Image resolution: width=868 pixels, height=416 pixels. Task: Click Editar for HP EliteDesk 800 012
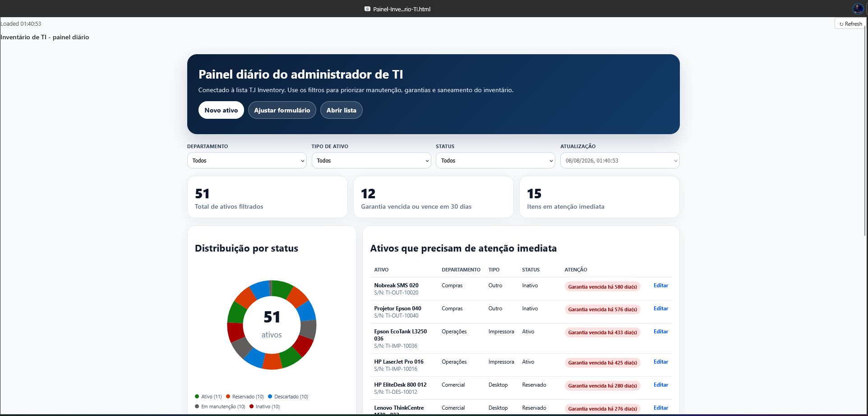point(661,385)
